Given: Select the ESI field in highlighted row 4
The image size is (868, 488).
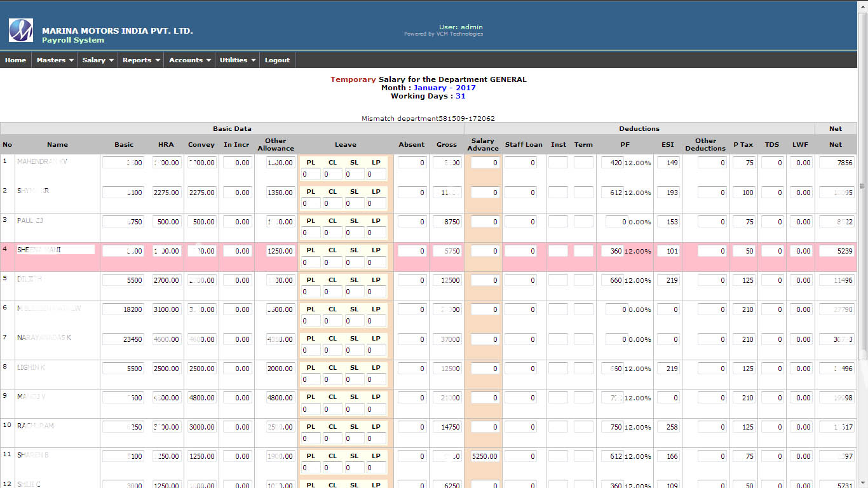Looking at the screenshot, I should pos(668,251).
